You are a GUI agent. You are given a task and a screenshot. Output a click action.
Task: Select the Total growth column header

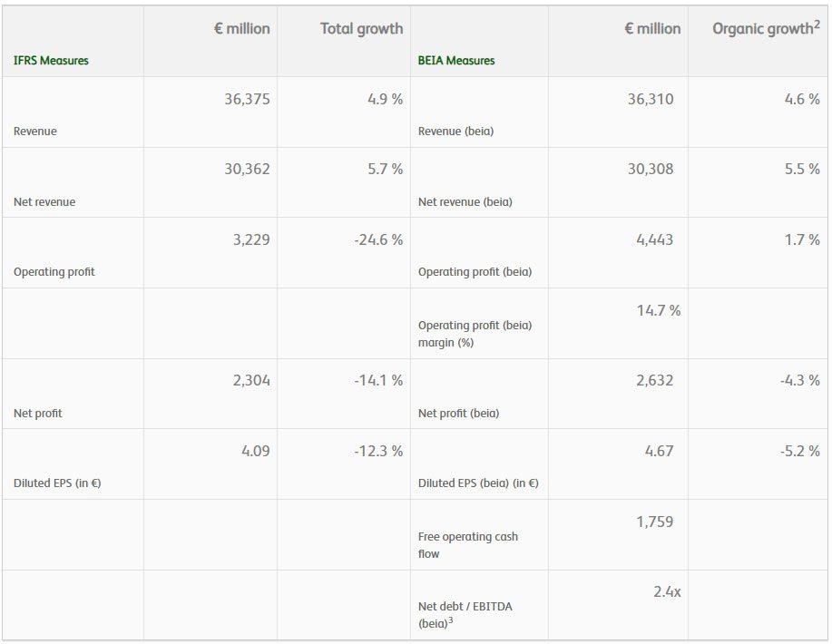point(361,28)
